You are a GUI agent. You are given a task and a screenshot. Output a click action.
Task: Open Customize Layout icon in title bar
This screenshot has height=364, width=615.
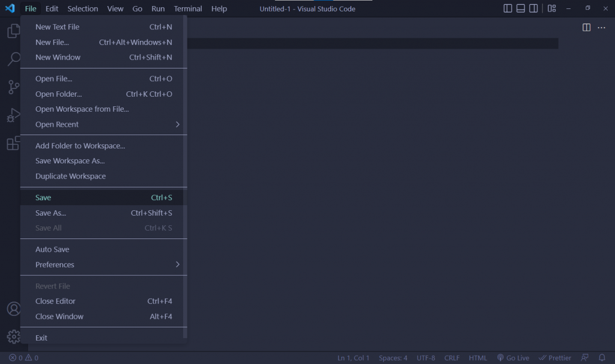[x=552, y=8]
